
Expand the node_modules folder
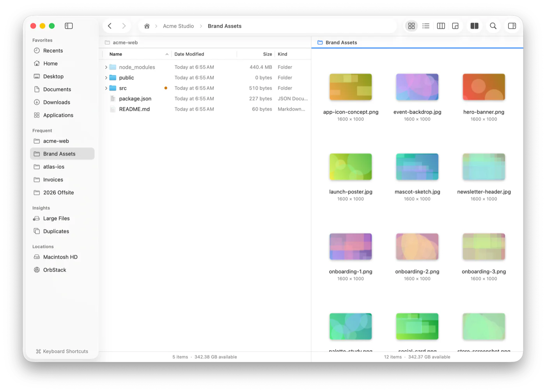[x=106, y=67]
